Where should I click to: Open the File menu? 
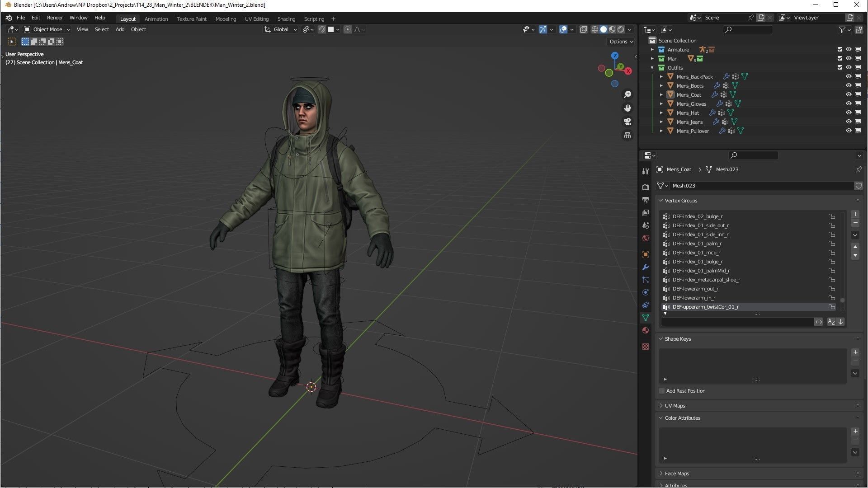[21, 18]
